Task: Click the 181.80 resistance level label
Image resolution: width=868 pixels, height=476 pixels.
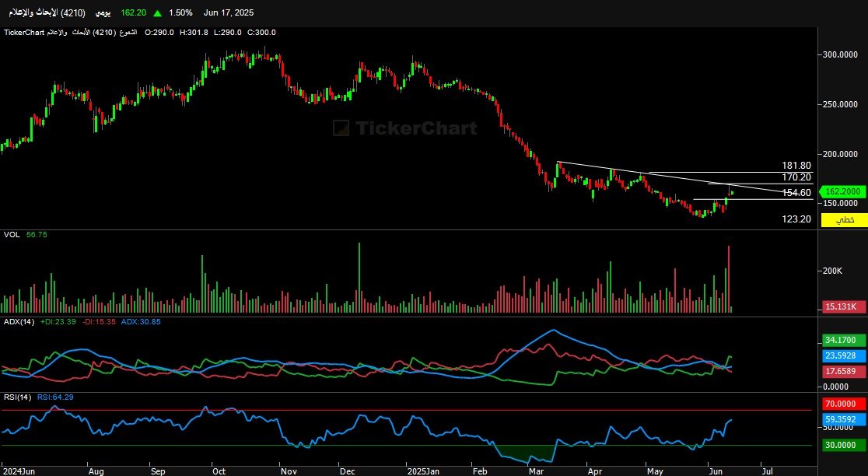Action: 796,166
